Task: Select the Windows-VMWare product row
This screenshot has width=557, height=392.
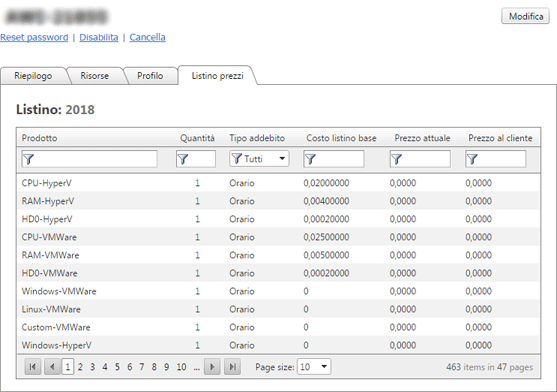Action: pos(278,291)
